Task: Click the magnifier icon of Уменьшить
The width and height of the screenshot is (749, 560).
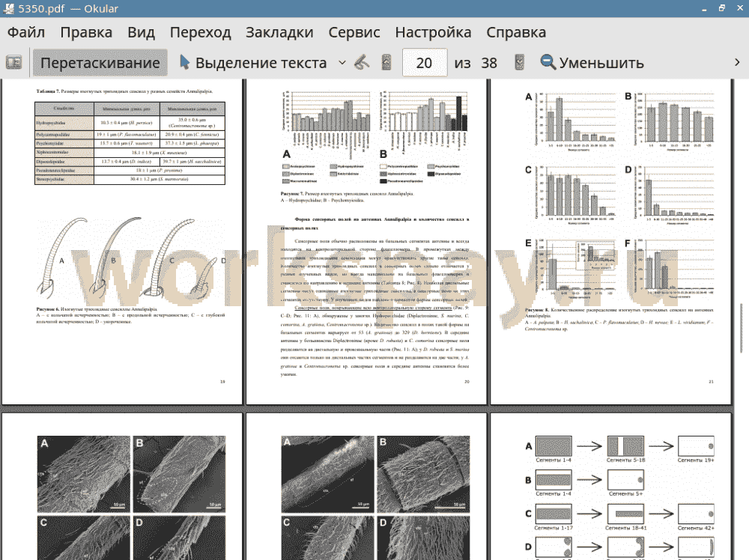Action: 548,63
